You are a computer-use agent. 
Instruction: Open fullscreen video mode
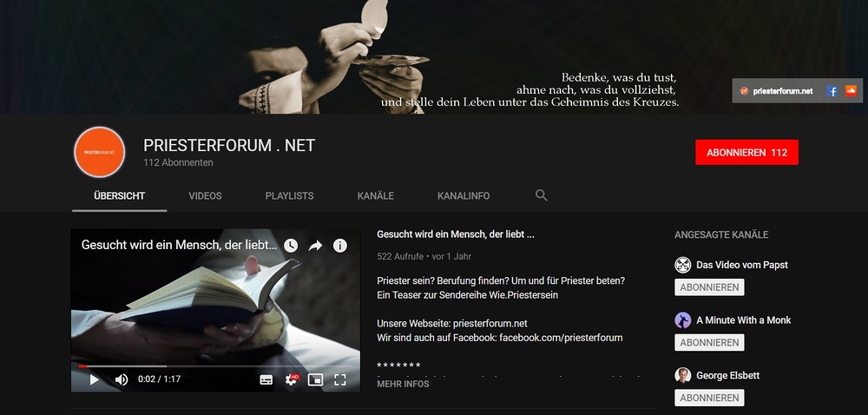point(340,379)
